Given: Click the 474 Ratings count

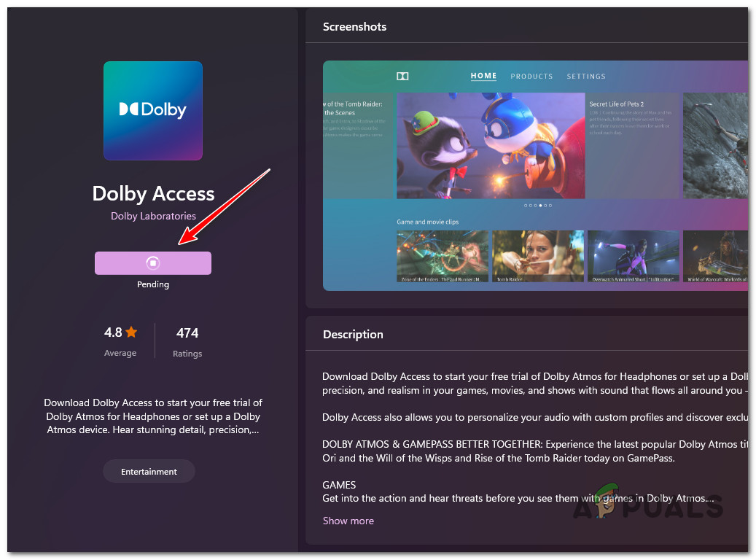Looking at the screenshot, I should coord(187,341).
